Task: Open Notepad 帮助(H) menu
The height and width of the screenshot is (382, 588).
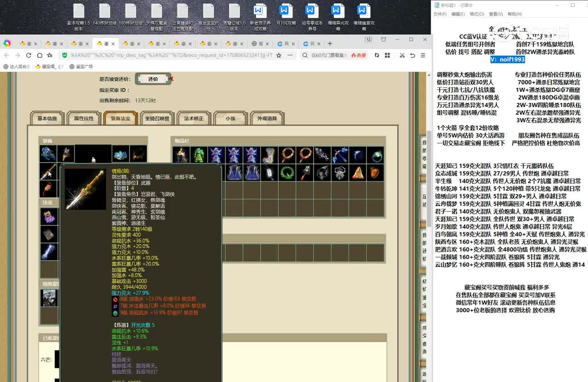Action: coord(514,14)
